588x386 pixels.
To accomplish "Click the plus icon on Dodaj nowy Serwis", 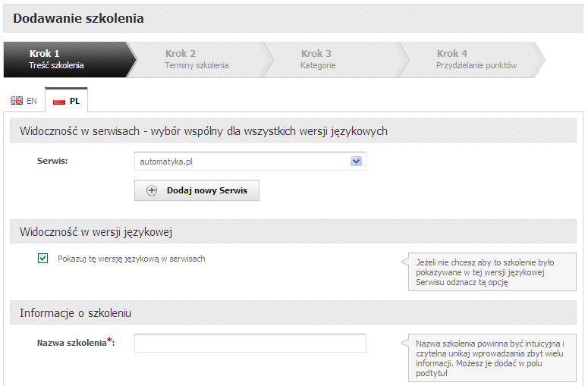I will pyautogui.click(x=152, y=190).
